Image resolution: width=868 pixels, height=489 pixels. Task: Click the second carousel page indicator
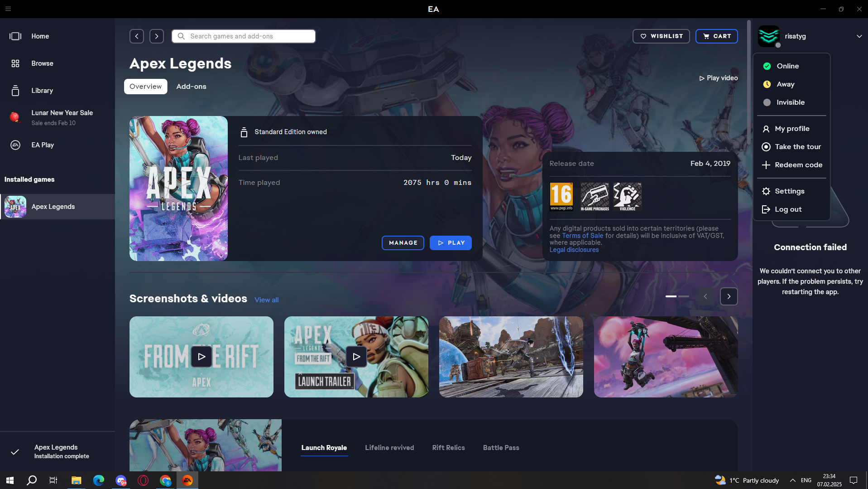pos(684,296)
